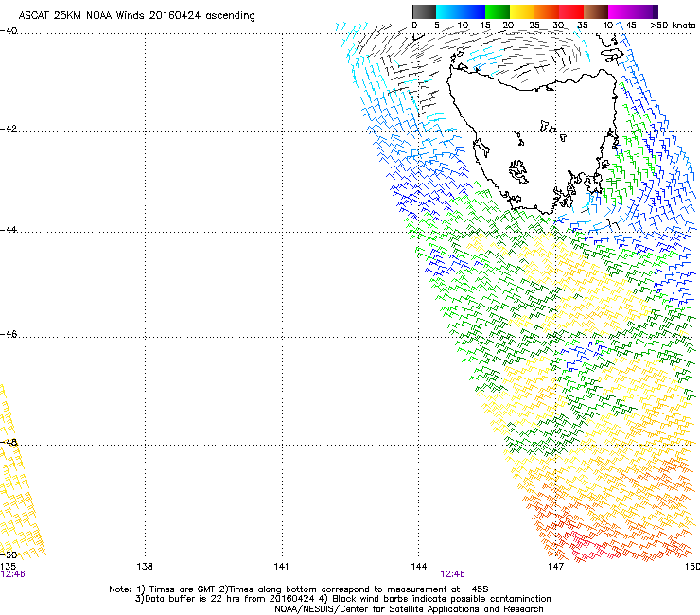Viewport: 700px width, 615px height.
Task: Click the latitude label -40
Action: [9, 31]
